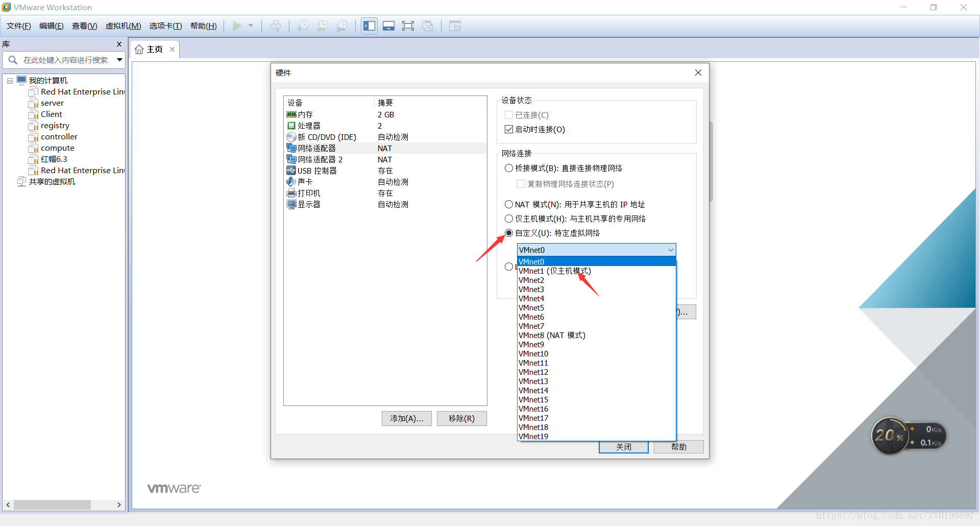Click the 帮助 button in hardware dialog
This screenshot has width=980, height=526.
[x=679, y=447]
